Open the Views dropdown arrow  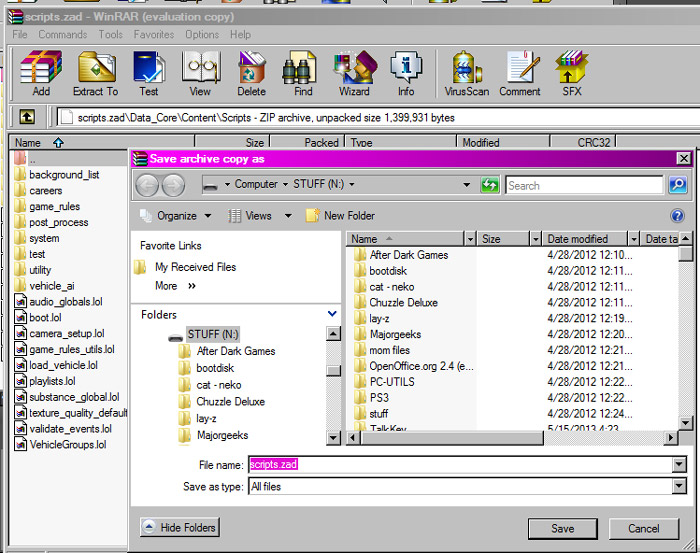pyautogui.click(x=288, y=216)
